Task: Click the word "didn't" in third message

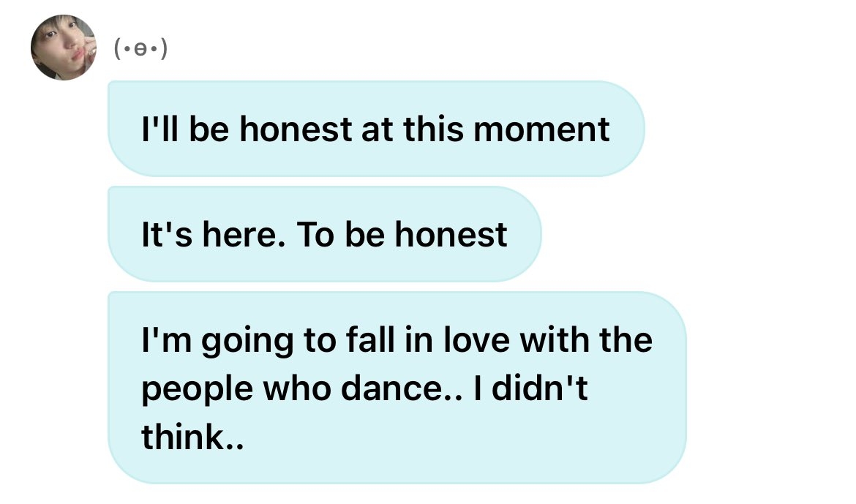Action: tap(539, 388)
